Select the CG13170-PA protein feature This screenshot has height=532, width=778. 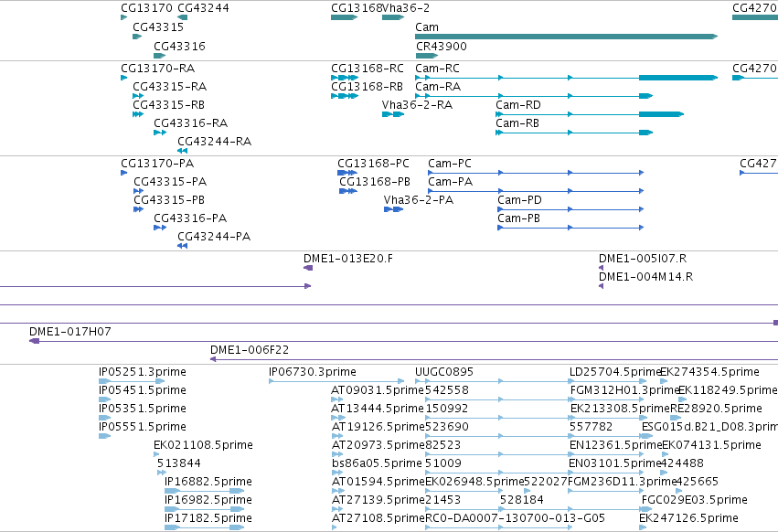point(124,173)
